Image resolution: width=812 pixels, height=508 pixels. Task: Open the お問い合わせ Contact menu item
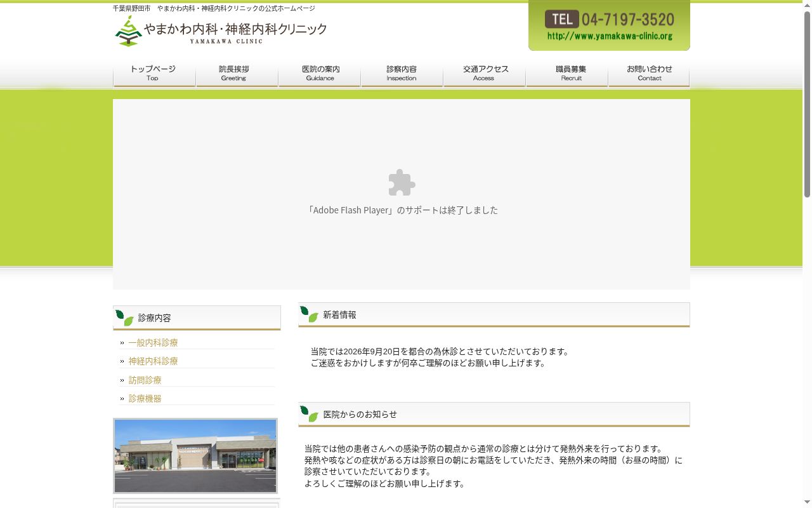(x=649, y=74)
